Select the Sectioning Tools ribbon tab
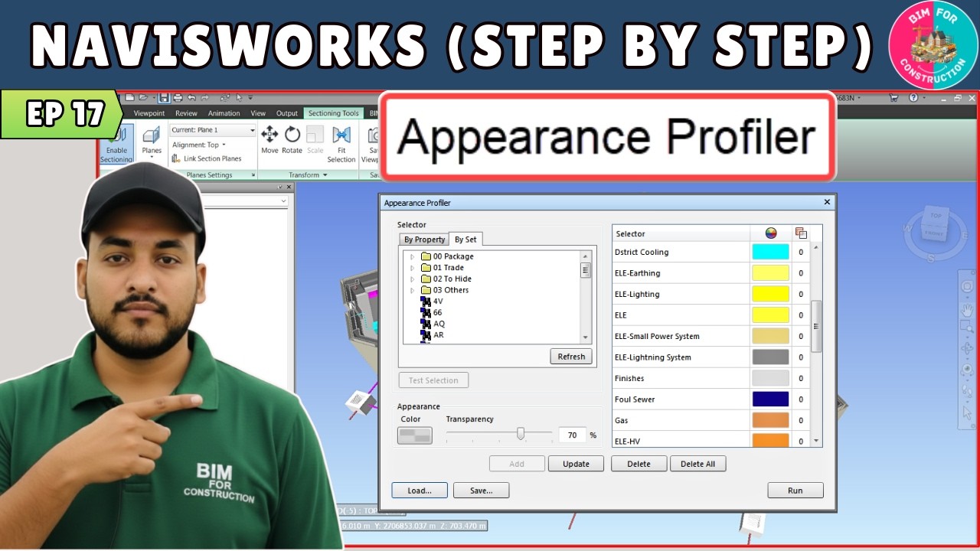Viewport: 980px width, 551px height. tap(334, 113)
